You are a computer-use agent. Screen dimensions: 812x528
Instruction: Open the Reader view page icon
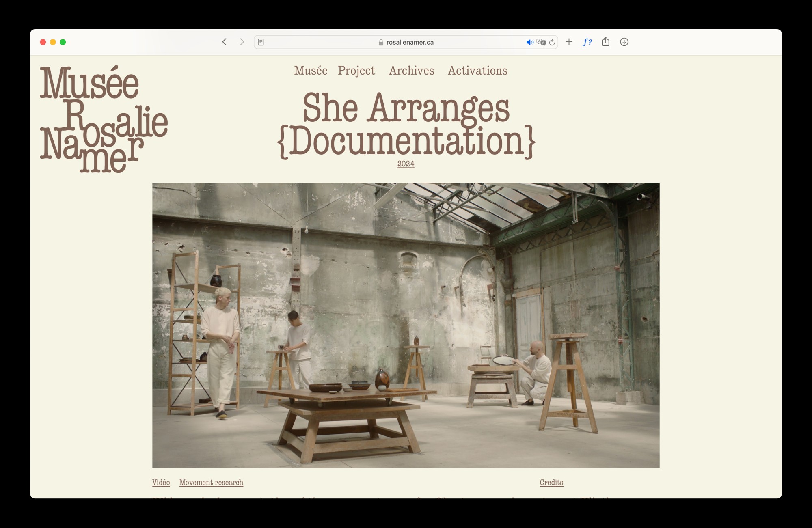pyautogui.click(x=261, y=42)
